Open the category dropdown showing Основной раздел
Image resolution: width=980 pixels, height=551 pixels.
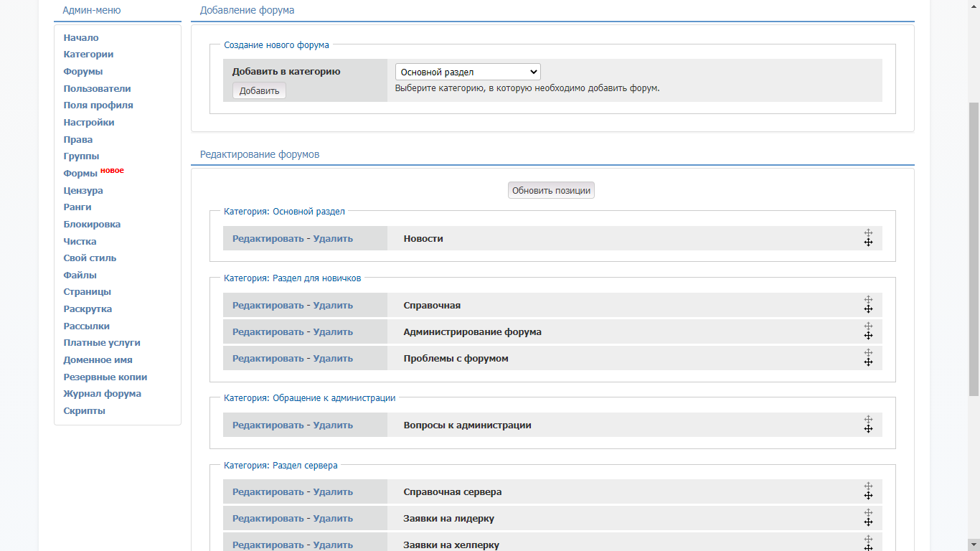click(467, 72)
